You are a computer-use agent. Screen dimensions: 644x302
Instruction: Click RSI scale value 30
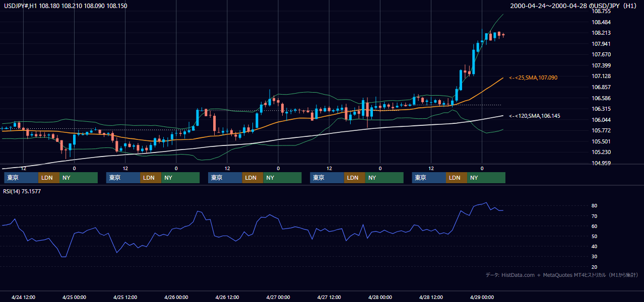pos(595,257)
